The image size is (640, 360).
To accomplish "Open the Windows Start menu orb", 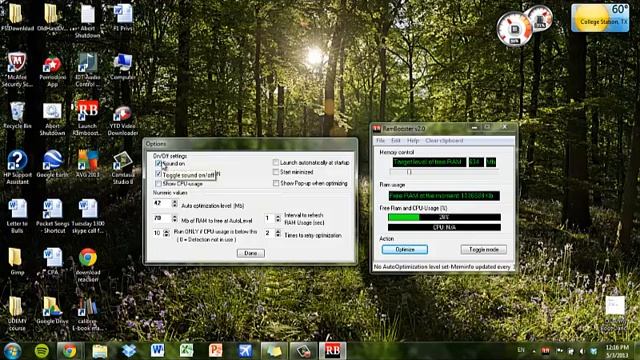I will [x=12, y=351].
